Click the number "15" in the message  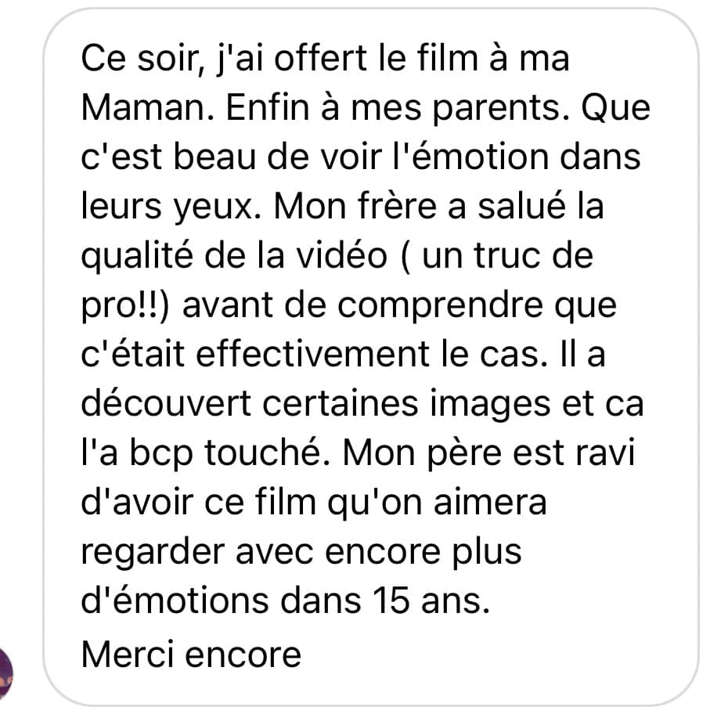point(391,600)
